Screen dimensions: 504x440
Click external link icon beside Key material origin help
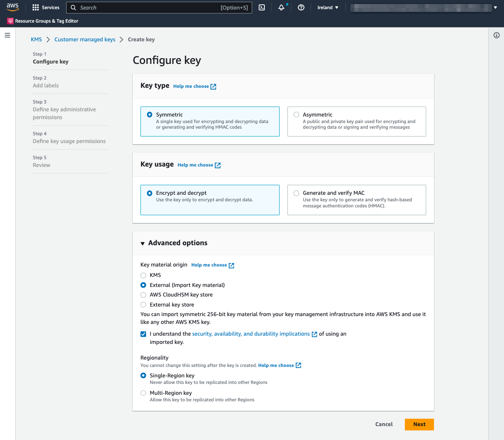[231, 265]
